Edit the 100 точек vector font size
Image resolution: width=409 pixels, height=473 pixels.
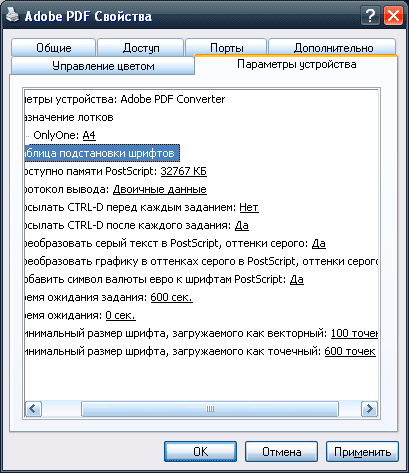click(354, 333)
